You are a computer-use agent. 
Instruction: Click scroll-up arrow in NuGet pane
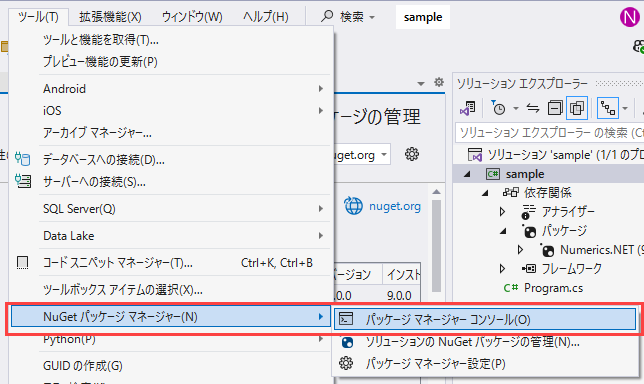pyautogui.click(x=437, y=192)
